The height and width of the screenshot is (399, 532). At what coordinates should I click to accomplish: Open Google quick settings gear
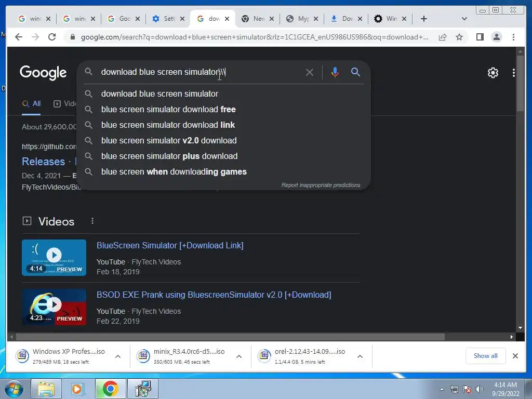(493, 73)
